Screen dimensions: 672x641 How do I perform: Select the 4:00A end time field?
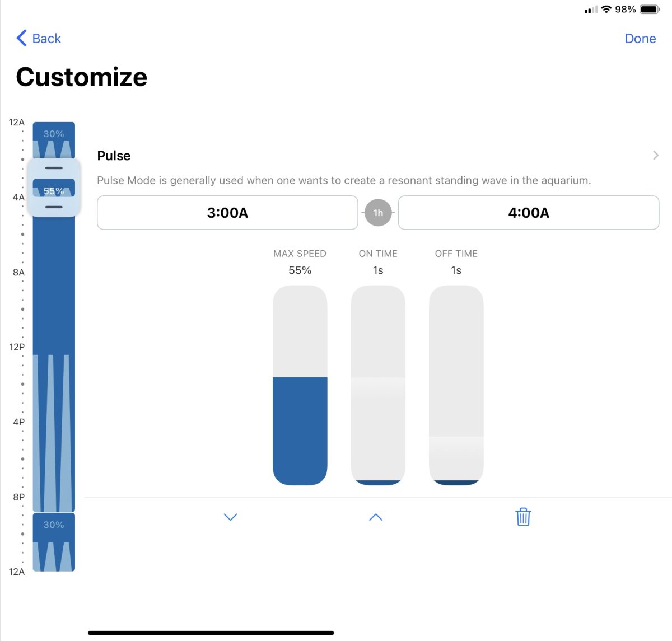click(x=529, y=213)
